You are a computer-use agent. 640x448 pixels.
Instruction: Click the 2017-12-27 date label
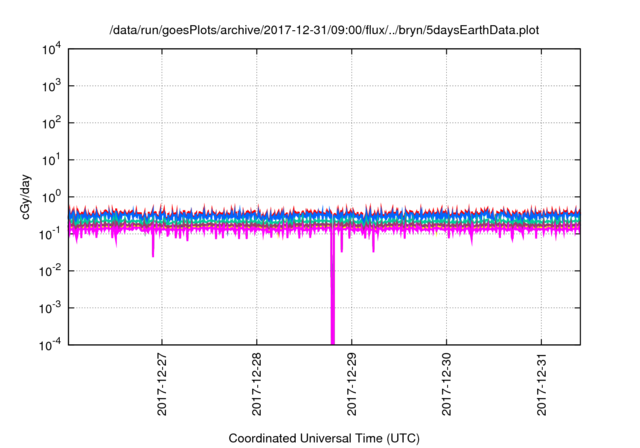pos(162,384)
